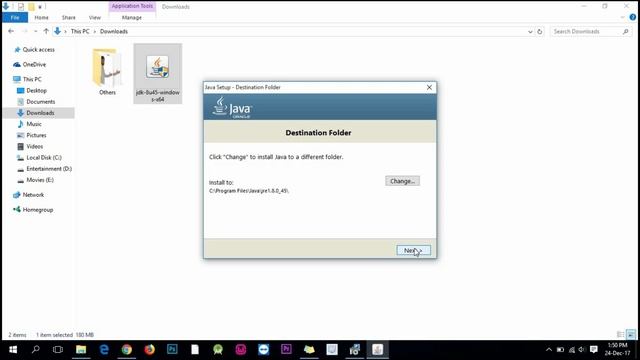Collapse the ribbon using chevron

(622, 17)
